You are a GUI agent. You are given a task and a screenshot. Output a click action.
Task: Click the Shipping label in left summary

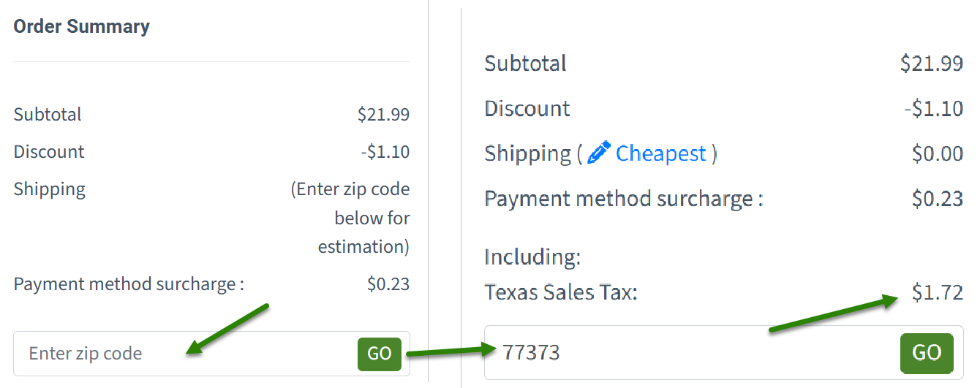click(49, 189)
